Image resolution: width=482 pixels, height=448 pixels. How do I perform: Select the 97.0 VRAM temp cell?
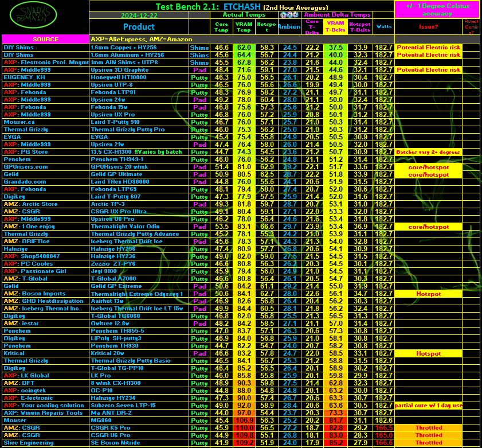click(x=244, y=413)
